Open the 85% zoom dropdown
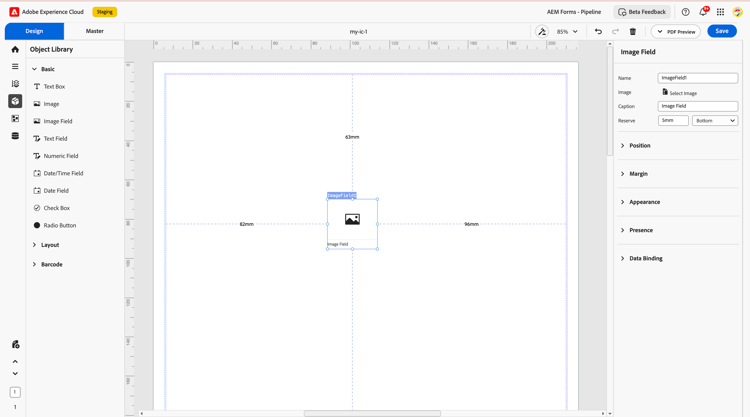Image resolution: width=750 pixels, height=417 pixels. pos(567,32)
